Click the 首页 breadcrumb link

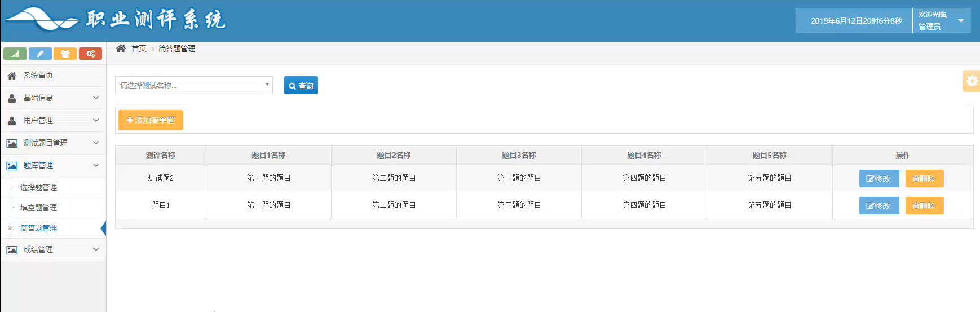pos(139,49)
